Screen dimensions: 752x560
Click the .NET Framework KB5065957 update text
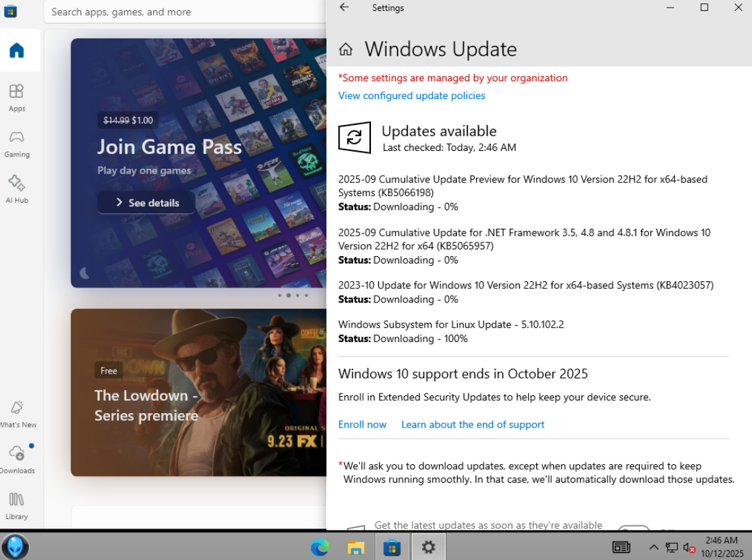[x=524, y=239]
